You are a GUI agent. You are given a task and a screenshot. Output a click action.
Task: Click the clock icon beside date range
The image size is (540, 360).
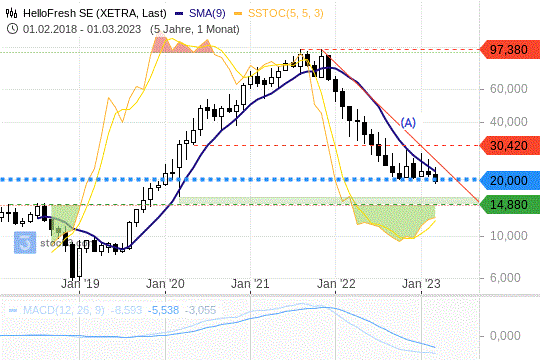12,29
